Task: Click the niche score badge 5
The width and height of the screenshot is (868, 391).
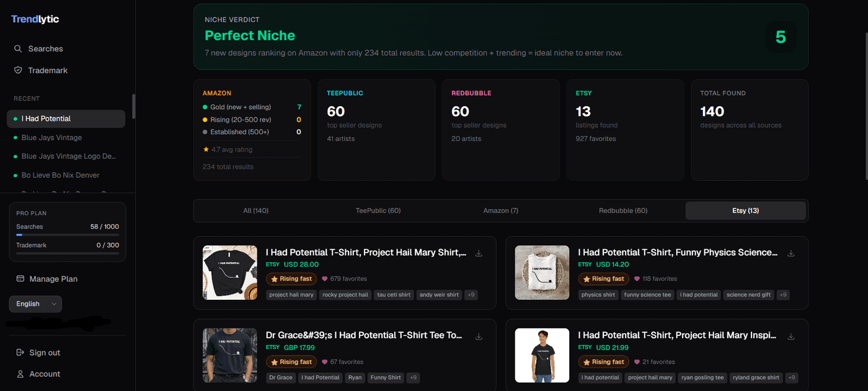Action: 781,37
